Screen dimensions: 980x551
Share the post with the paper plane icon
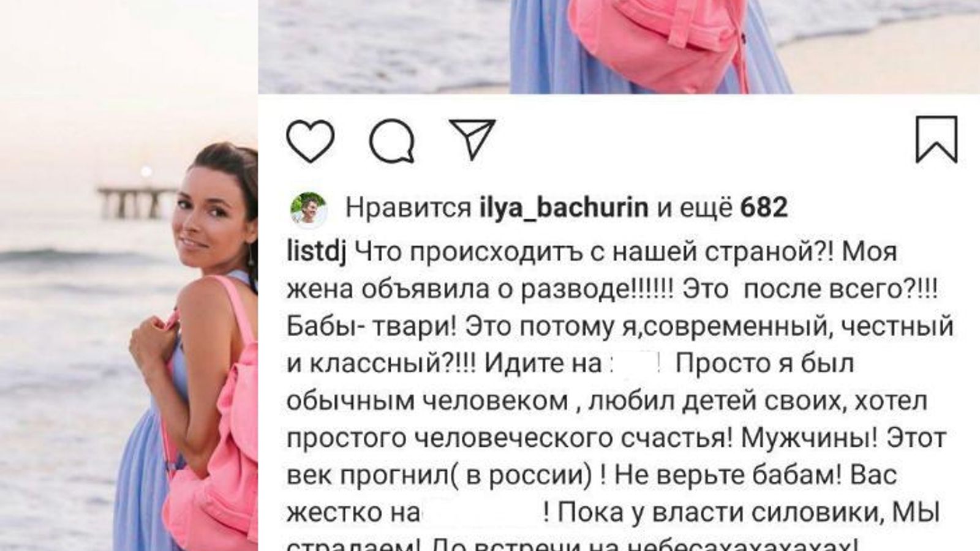(472, 139)
